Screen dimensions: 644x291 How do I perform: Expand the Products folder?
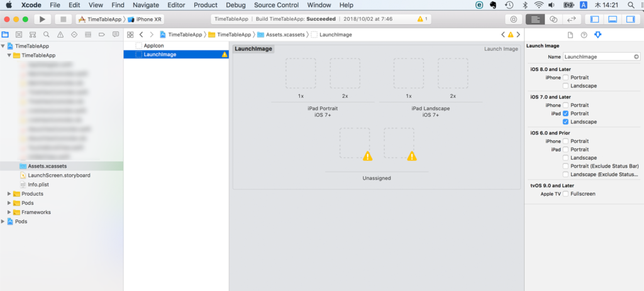(x=9, y=194)
